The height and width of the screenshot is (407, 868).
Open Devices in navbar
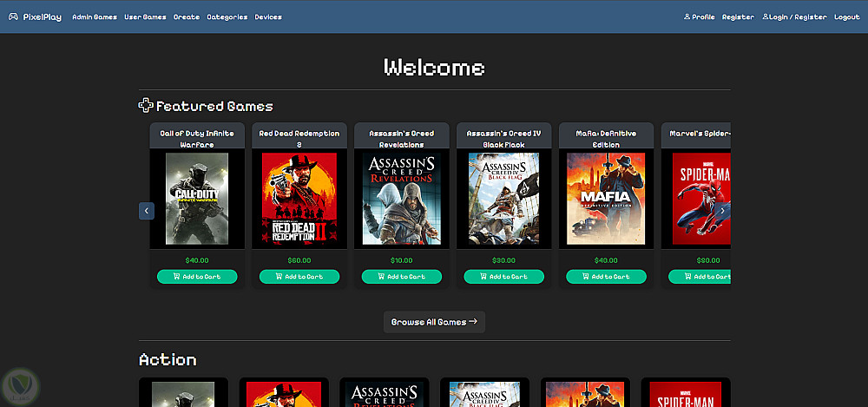(268, 17)
